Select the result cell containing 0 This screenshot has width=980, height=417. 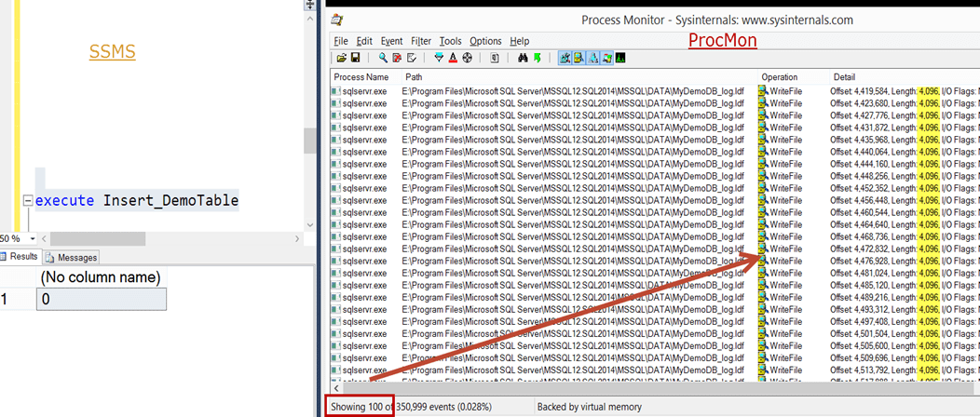pyautogui.click(x=101, y=299)
